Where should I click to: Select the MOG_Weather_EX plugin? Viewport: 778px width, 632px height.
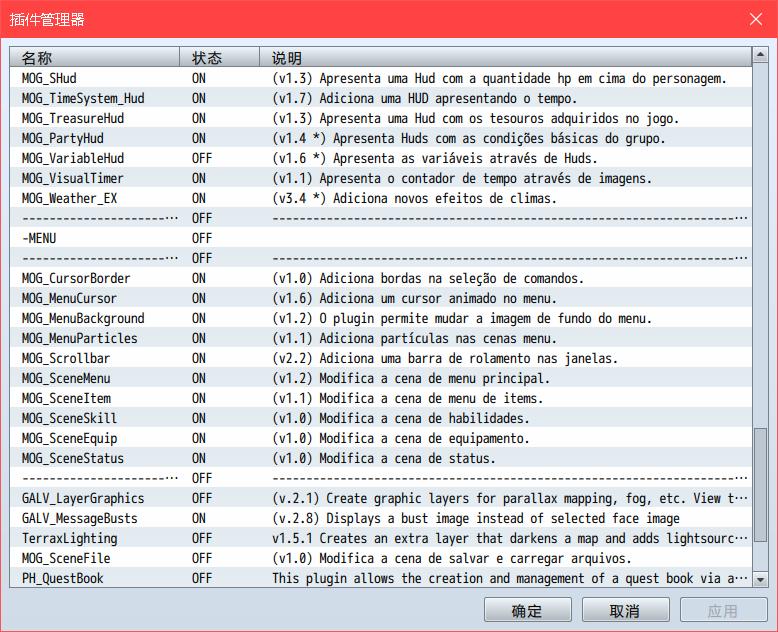[381, 198]
